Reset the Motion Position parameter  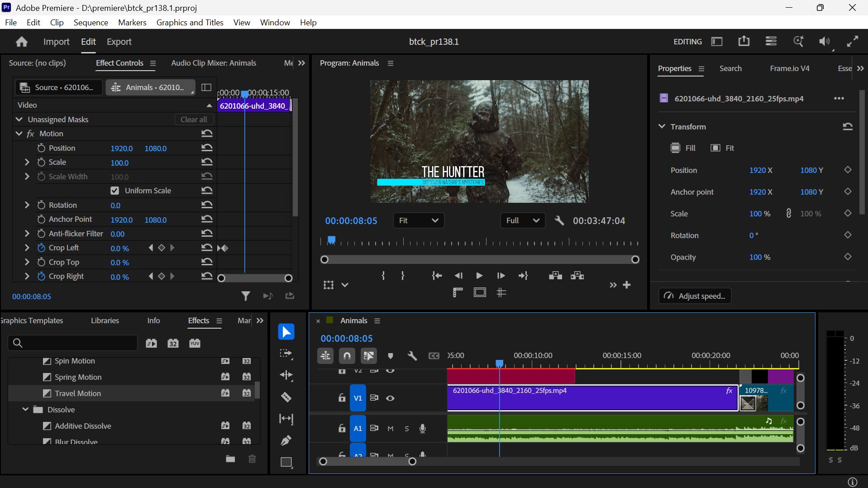click(x=207, y=148)
